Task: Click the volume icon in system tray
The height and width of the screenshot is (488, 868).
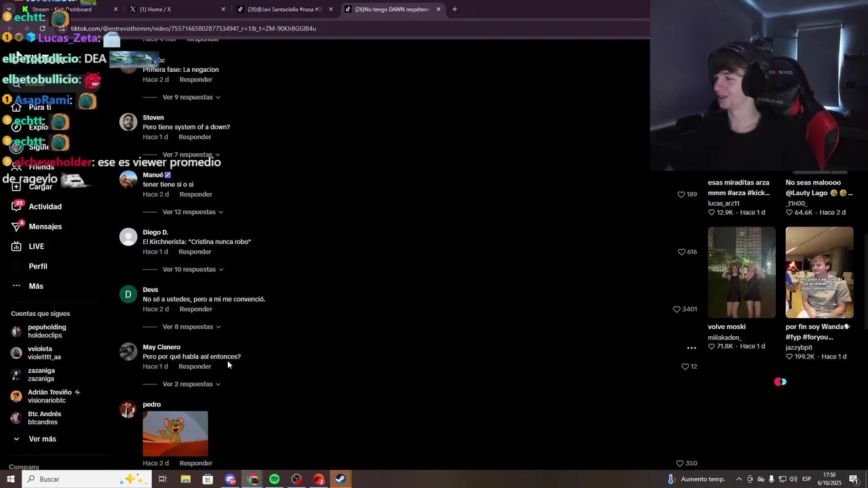Action: [793, 479]
